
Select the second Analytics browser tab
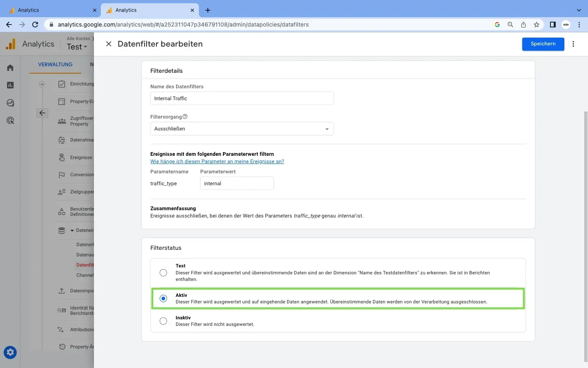coord(150,10)
